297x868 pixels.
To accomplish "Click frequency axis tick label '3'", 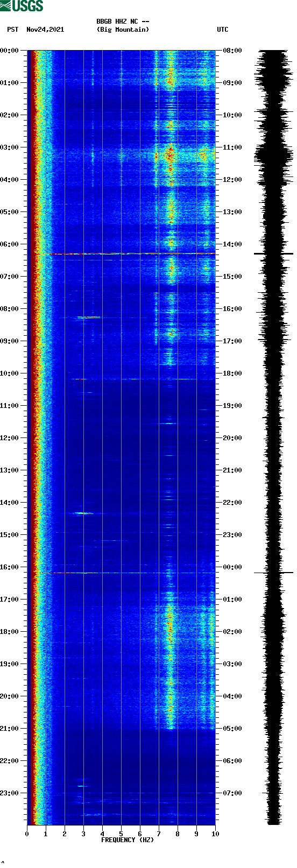I will point(83,834).
